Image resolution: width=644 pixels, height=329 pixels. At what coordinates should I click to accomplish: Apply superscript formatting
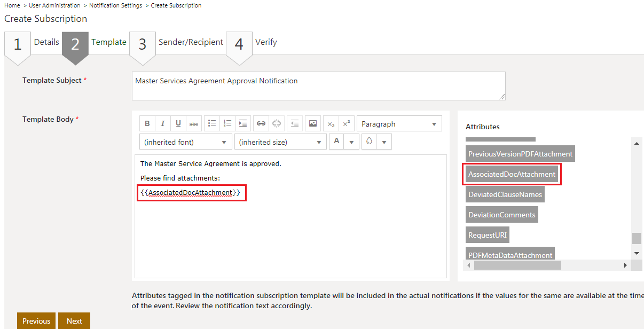pos(347,123)
